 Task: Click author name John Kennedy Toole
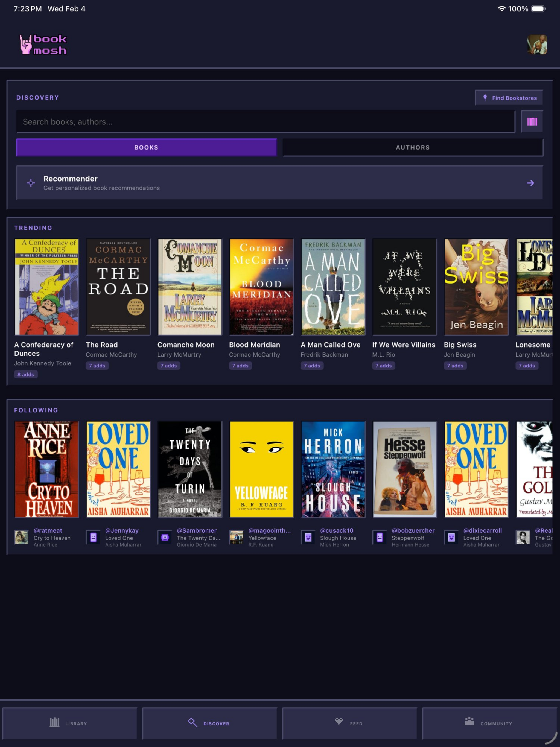tap(43, 363)
